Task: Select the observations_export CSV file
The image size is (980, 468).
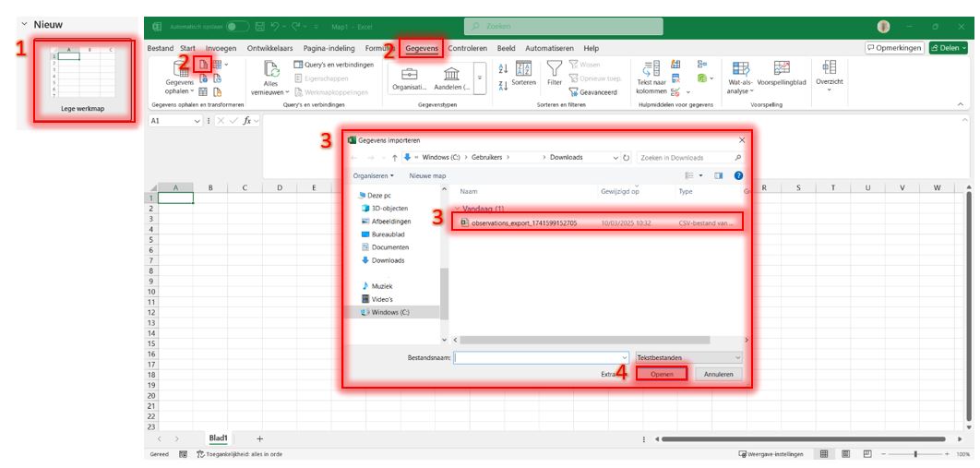Action: 597,222
